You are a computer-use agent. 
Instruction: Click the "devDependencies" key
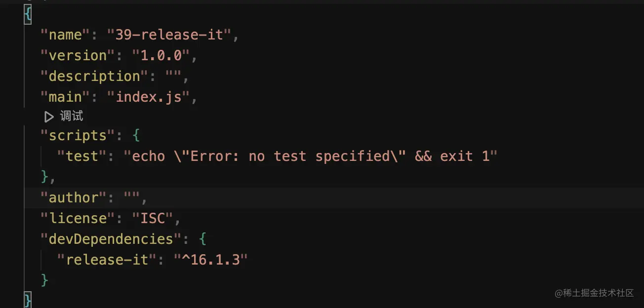coord(111,239)
